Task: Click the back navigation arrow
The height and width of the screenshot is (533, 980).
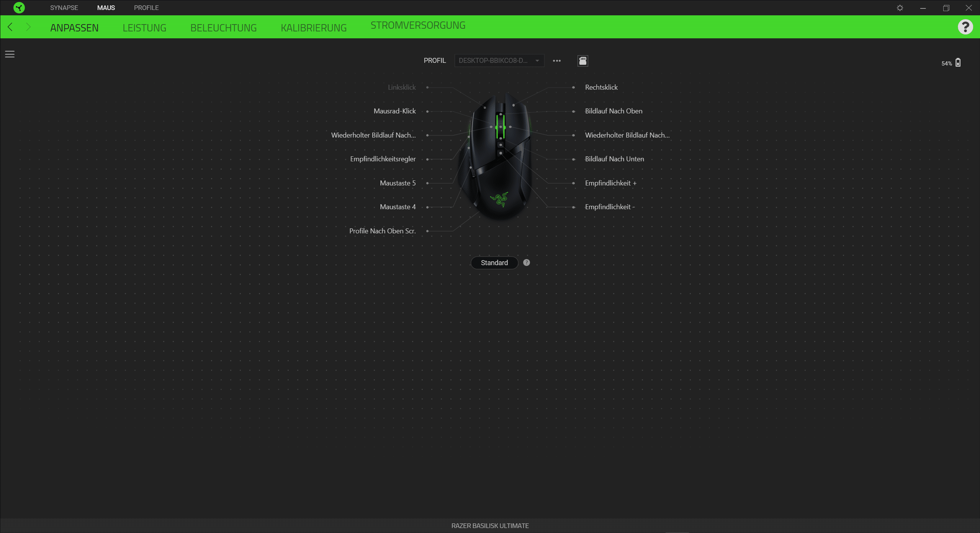Action: (x=10, y=27)
